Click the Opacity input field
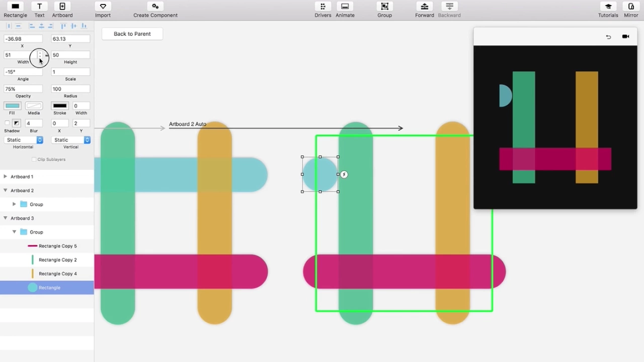644x362 pixels. 23,89
